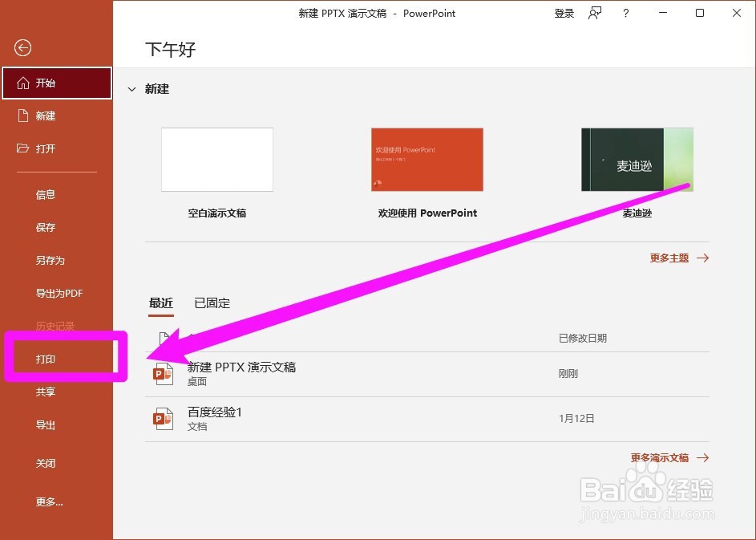756x540 pixels.
Task: Select 开始 in the sidebar
Action: point(57,83)
